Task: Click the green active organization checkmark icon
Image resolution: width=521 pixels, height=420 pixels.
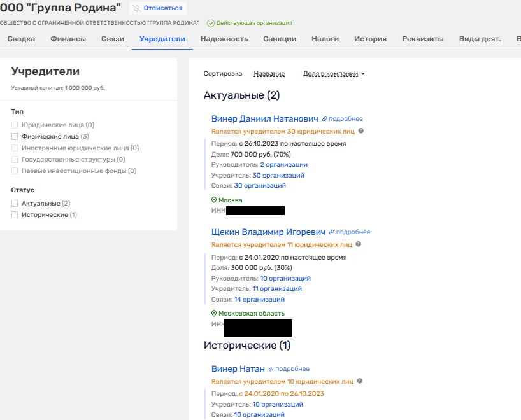Action: pos(211,23)
